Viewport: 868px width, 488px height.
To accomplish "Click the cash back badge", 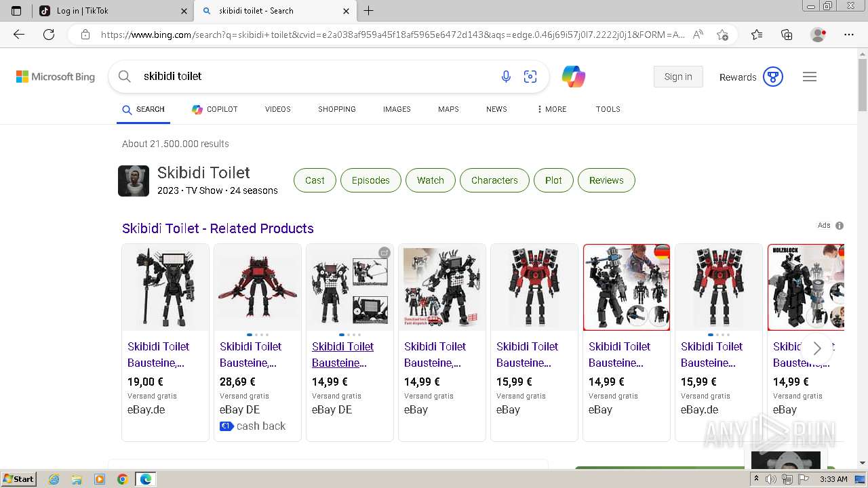I will click(252, 426).
